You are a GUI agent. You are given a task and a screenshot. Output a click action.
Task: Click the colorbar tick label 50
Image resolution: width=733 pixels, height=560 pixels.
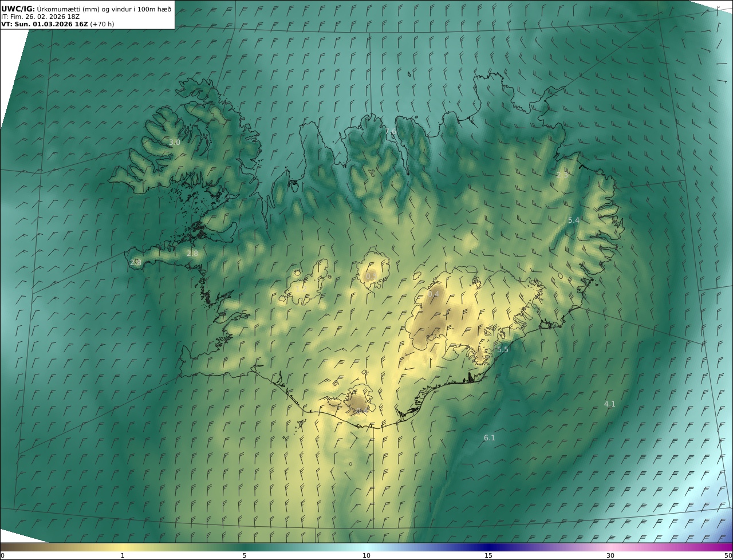tap(728, 555)
